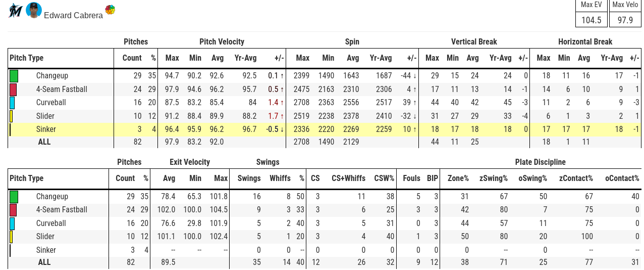The width and height of the screenshot is (644, 270).
Task: Click the oSwing% column header
Action: click(533, 178)
